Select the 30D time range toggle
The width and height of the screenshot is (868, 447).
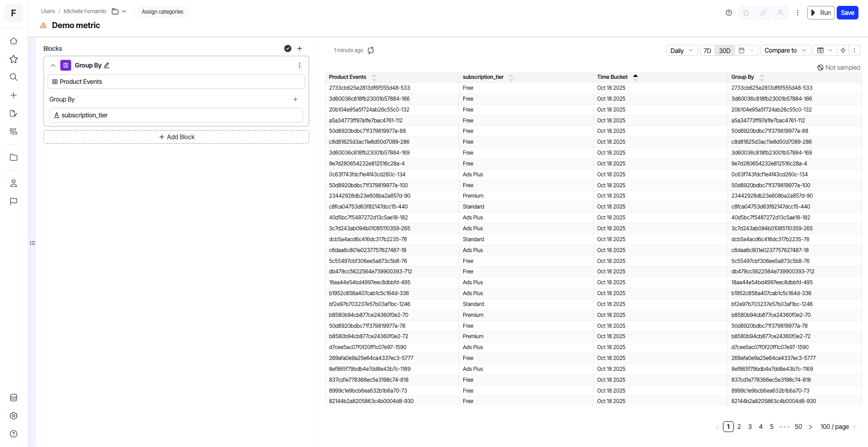coord(724,50)
